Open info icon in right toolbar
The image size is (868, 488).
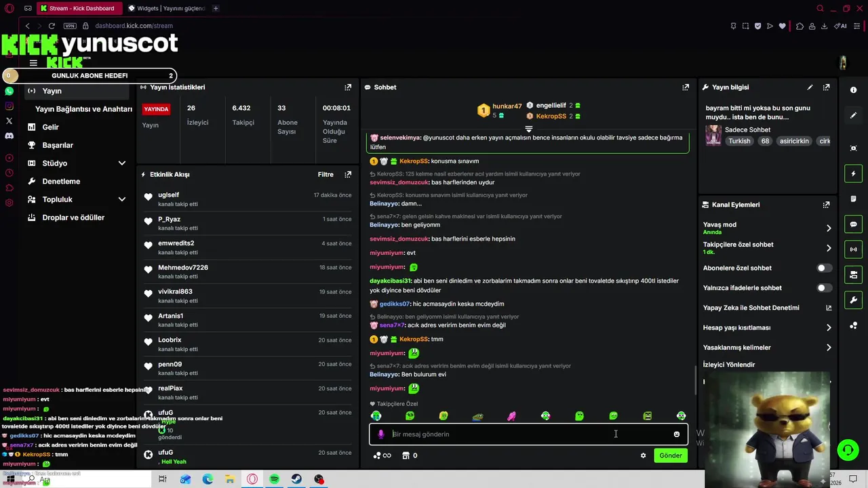[x=853, y=90]
